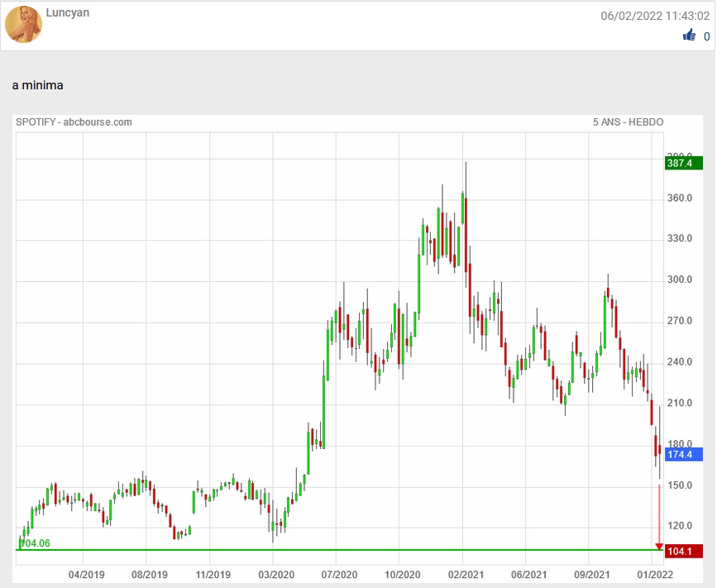The height and width of the screenshot is (588, 717).
Task: Click the green 104.06 support level label
Action: click(x=36, y=543)
